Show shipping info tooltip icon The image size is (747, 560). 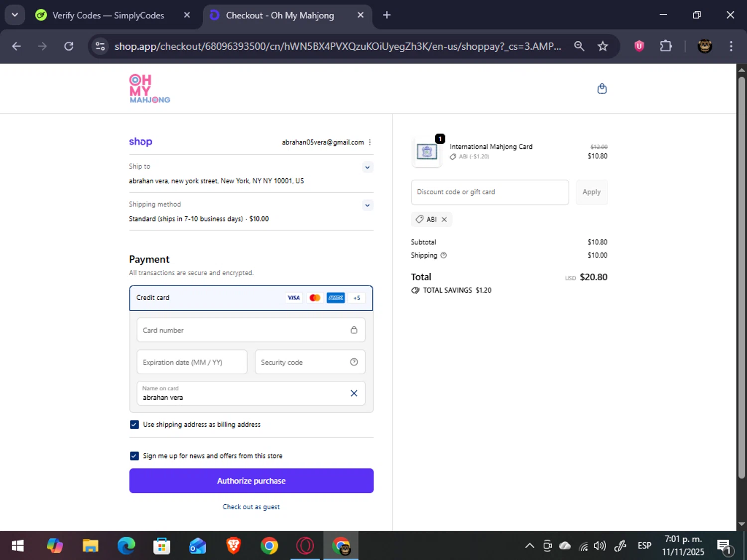pyautogui.click(x=443, y=255)
